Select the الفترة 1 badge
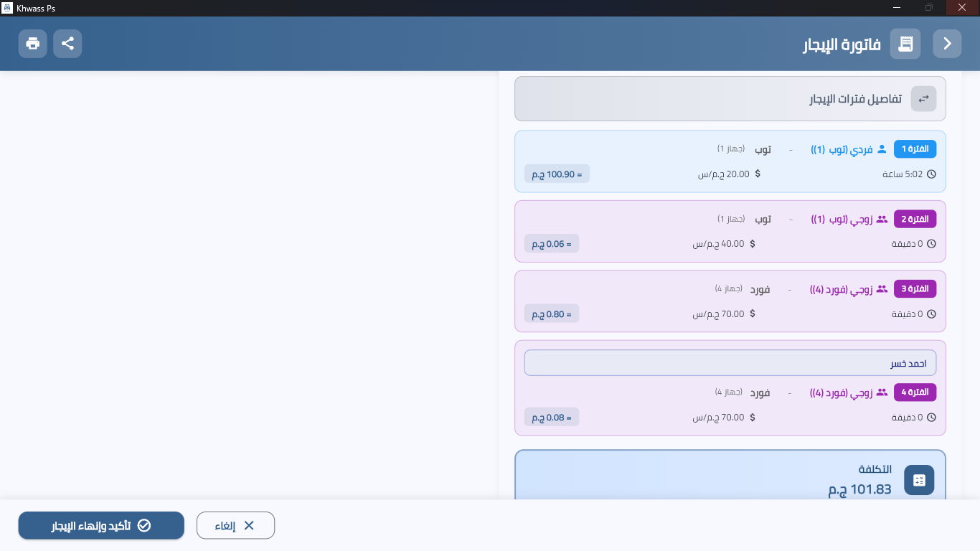Screen dimensions: 980x551 [915, 149]
